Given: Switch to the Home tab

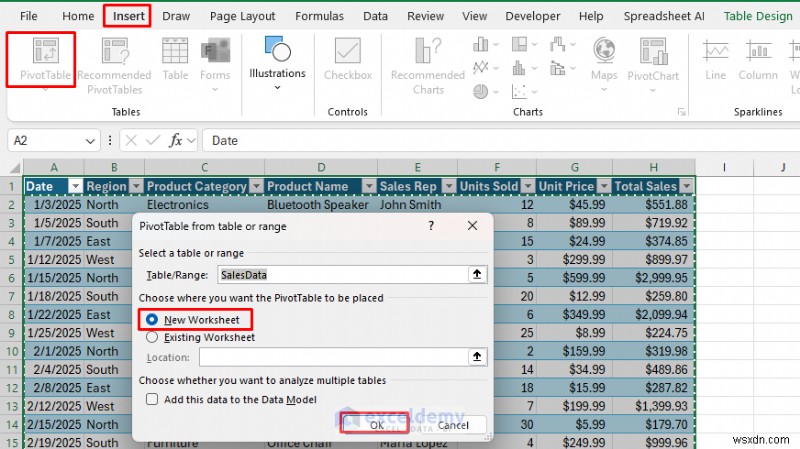Looking at the screenshot, I should coord(78,16).
